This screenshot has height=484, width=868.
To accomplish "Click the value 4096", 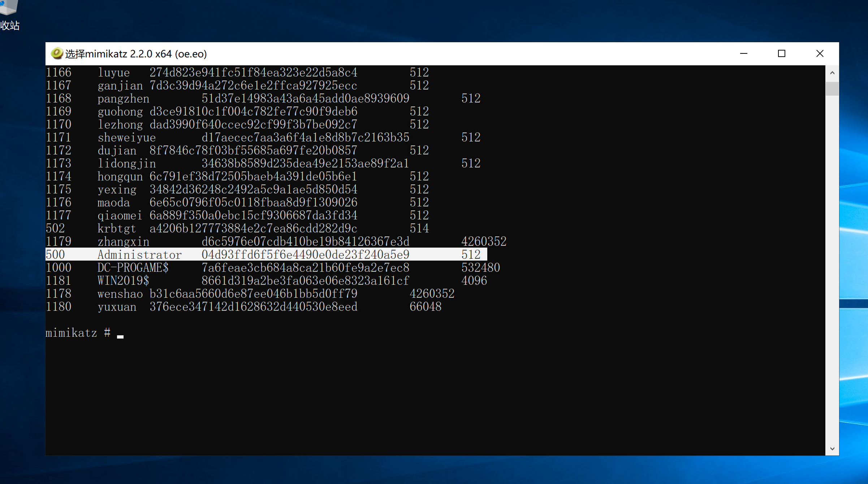I will tap(474, 281).
